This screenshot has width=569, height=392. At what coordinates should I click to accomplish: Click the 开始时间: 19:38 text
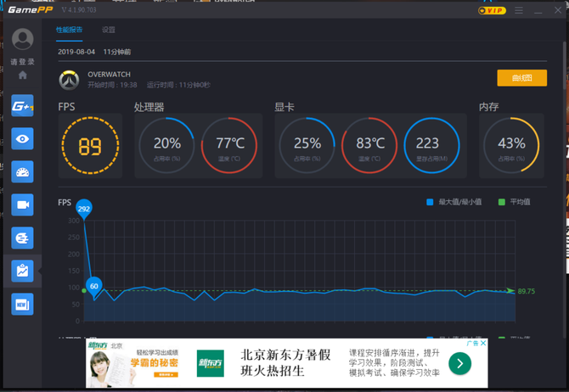(x=112, y=85)
